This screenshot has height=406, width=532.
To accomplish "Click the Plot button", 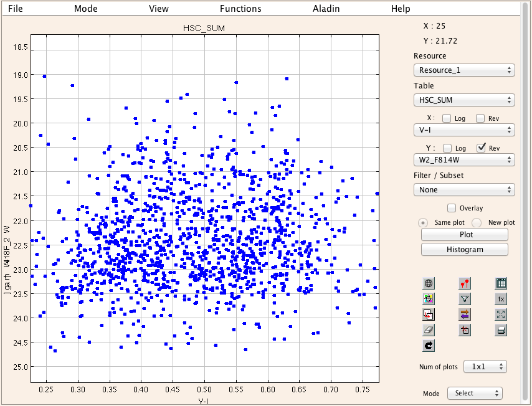I will pyautogui.click(x=465, y=235).
